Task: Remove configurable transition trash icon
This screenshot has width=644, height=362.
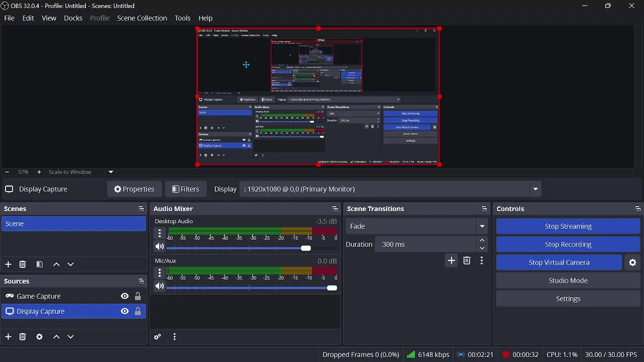Action: tap(467, 260)
